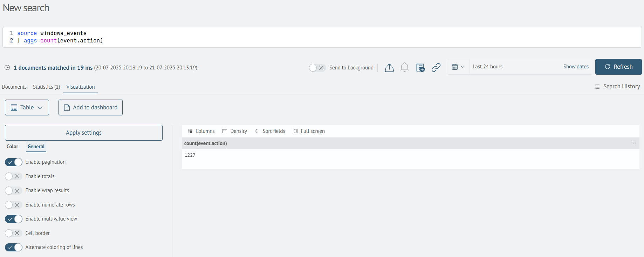Disable Enable multivalue view toggle
Viewport: 644px width, 257px height.
tap(14, 219)
